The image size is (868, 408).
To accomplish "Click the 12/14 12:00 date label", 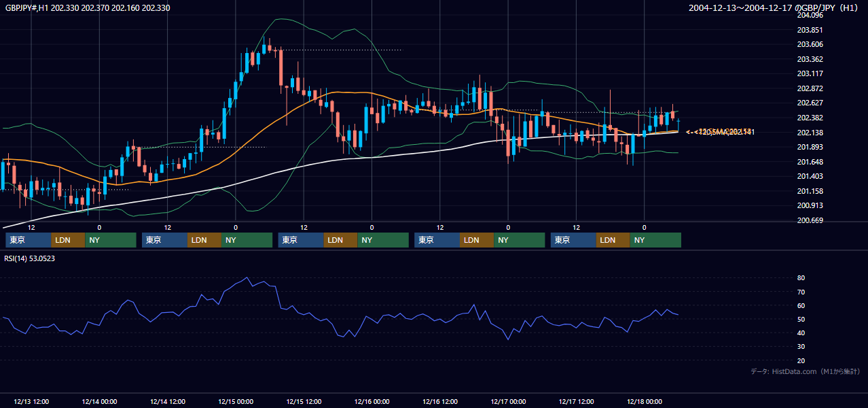I will click(167, 401).
